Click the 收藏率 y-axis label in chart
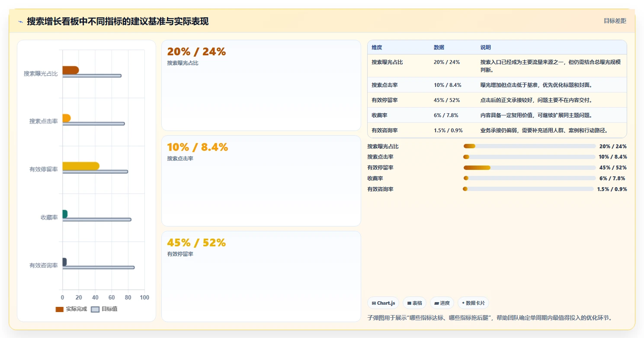 [49, 217]
